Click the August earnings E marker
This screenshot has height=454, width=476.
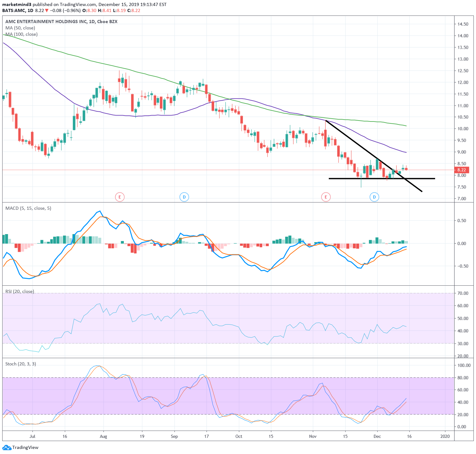pyautogui.click(x=120, y=197)
